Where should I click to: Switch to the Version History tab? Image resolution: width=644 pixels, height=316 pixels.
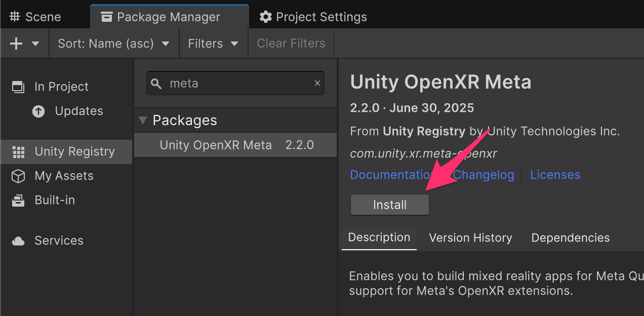pyautogui.click(x=470, y=238)
